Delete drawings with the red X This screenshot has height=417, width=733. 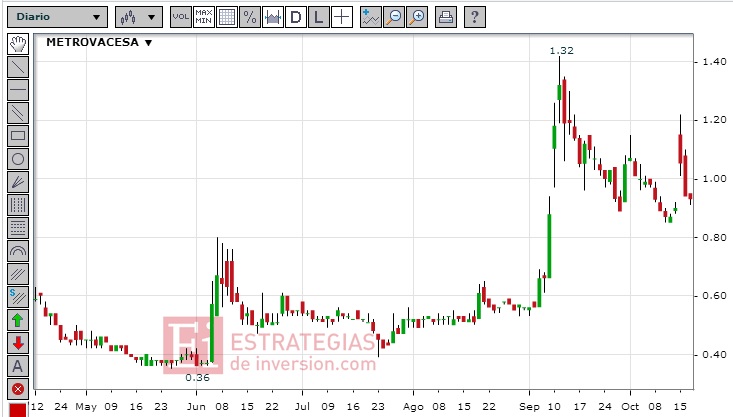coord(18,389)
